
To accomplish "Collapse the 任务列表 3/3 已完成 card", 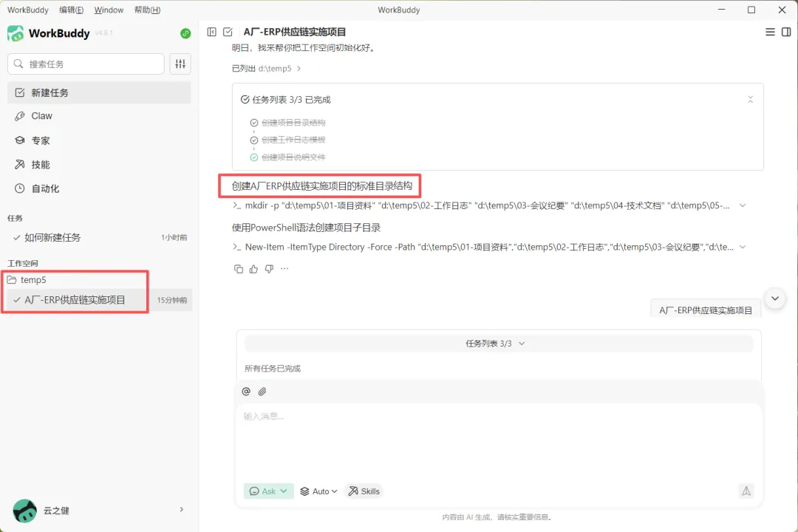I will pyautogui.click(x=750, y=99).
